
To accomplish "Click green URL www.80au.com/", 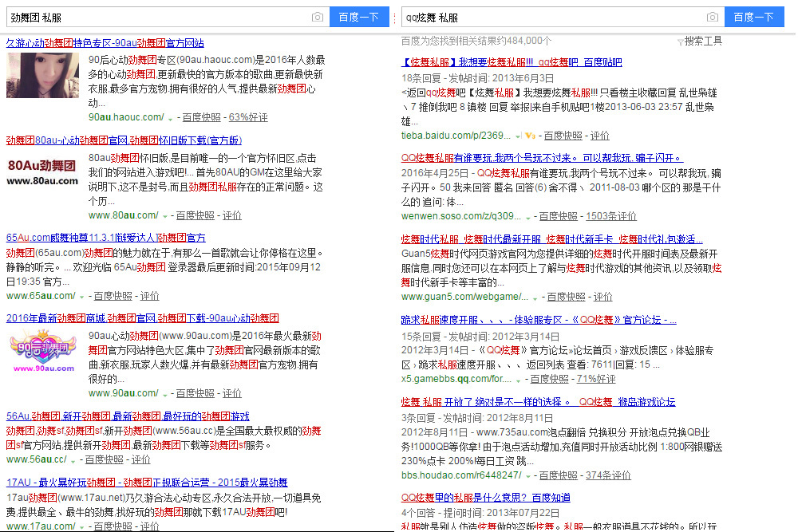I will pos(123,215).
